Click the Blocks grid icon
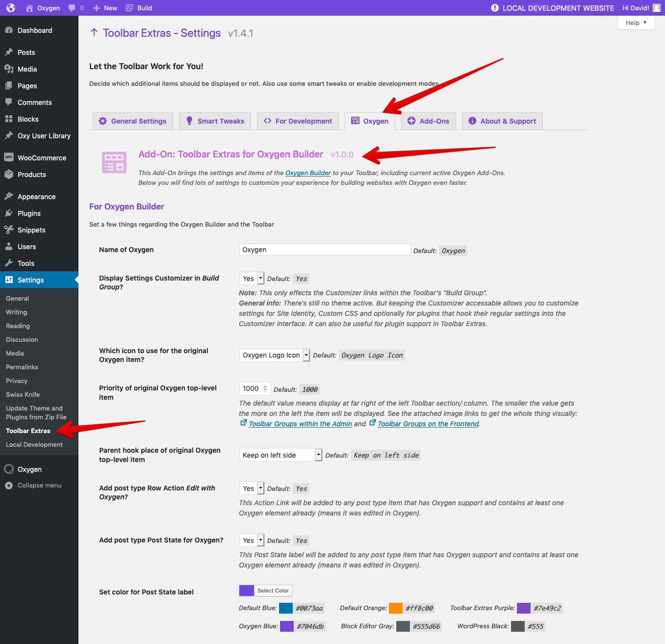The width and height of the screenshot is (665, 644). click(x=9, y=119)
